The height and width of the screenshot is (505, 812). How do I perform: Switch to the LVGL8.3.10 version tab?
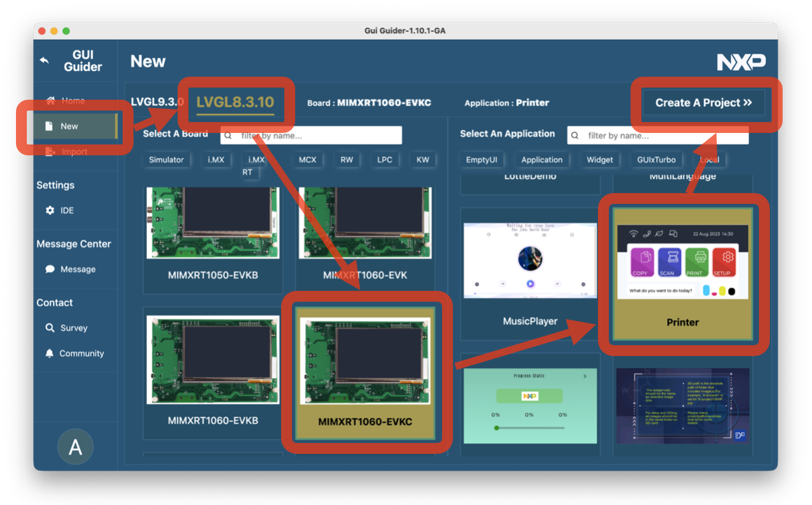pos(235,102)
